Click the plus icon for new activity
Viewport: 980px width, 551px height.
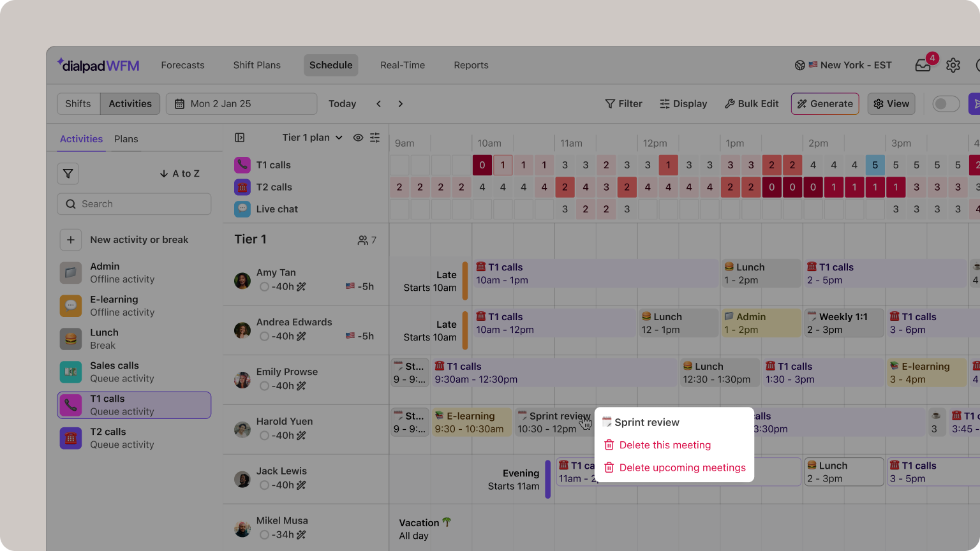pyautogui.click(x=71, y=240)
